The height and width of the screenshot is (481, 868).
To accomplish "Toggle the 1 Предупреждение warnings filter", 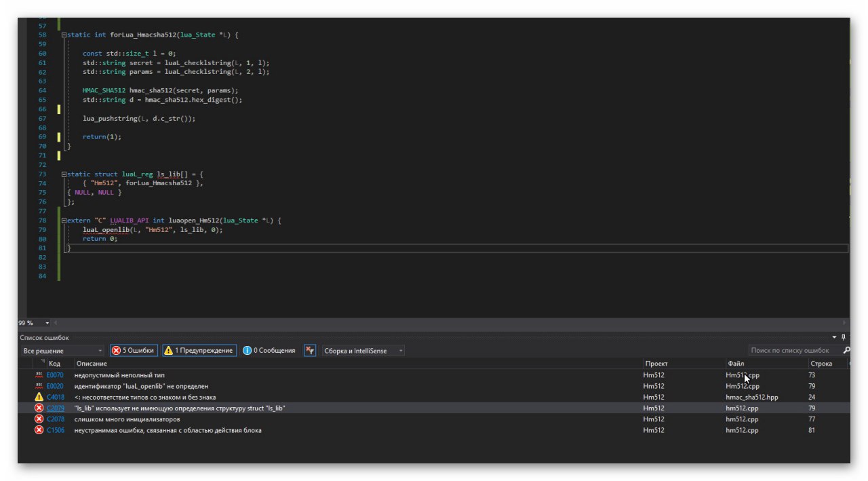I will pos(199,351).
